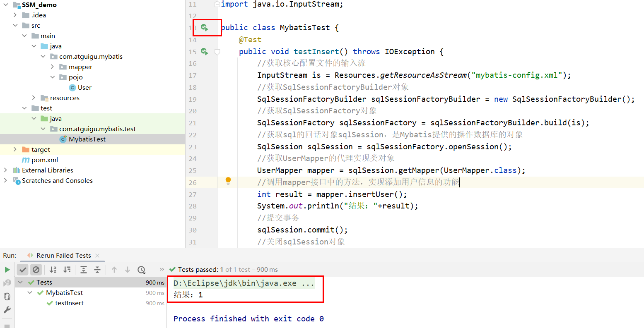Close the Rerun Failed Tests tab

97,256
